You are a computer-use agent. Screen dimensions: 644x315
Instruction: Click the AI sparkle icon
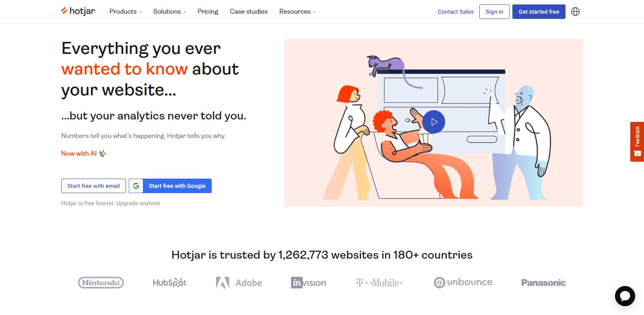pos(103,153)
